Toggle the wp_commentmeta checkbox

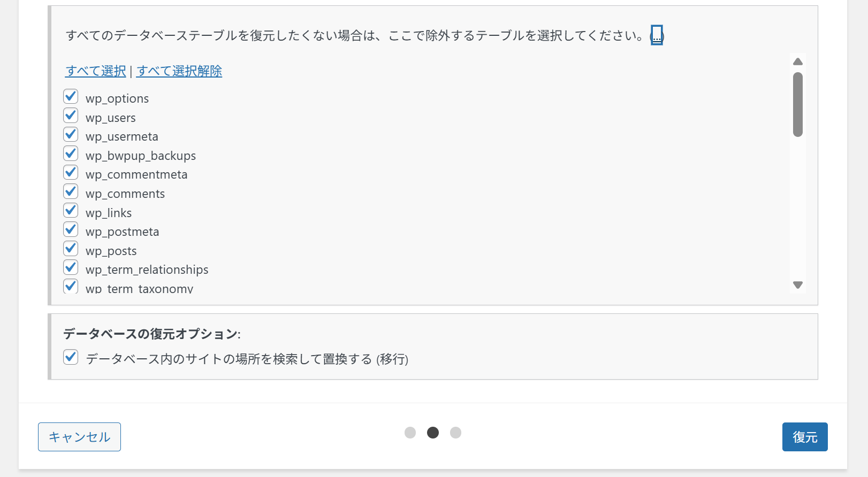pyautogui.click(x=71, y=172)
